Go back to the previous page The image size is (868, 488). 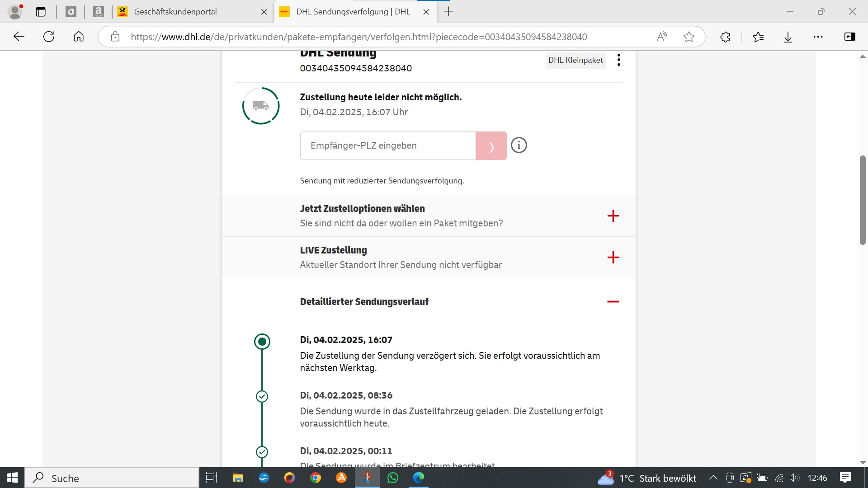[x=19, y=37]
